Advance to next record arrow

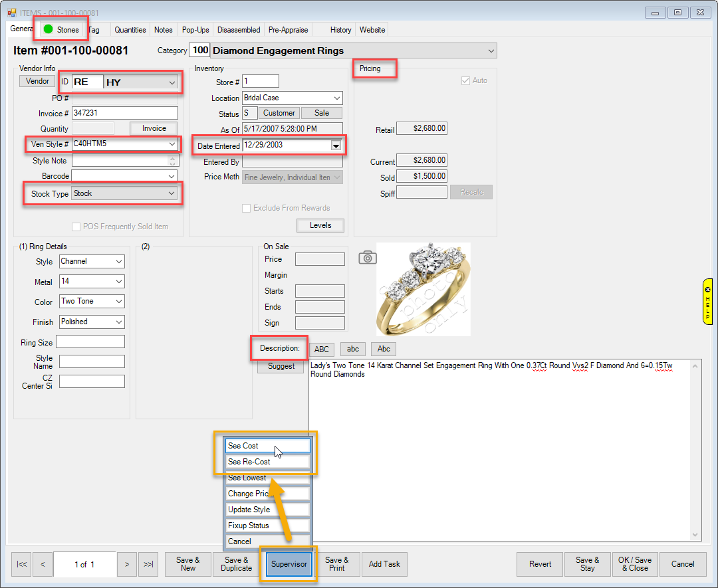[x=127, y=564]
